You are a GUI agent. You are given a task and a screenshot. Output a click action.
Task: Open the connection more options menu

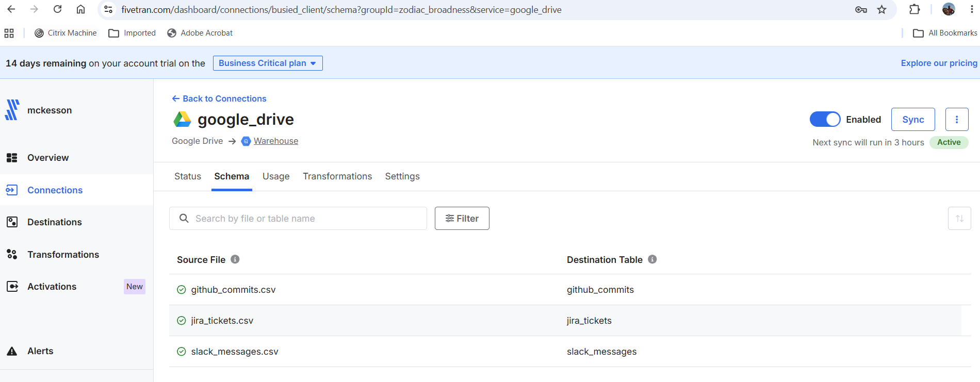tap(957, 119)
